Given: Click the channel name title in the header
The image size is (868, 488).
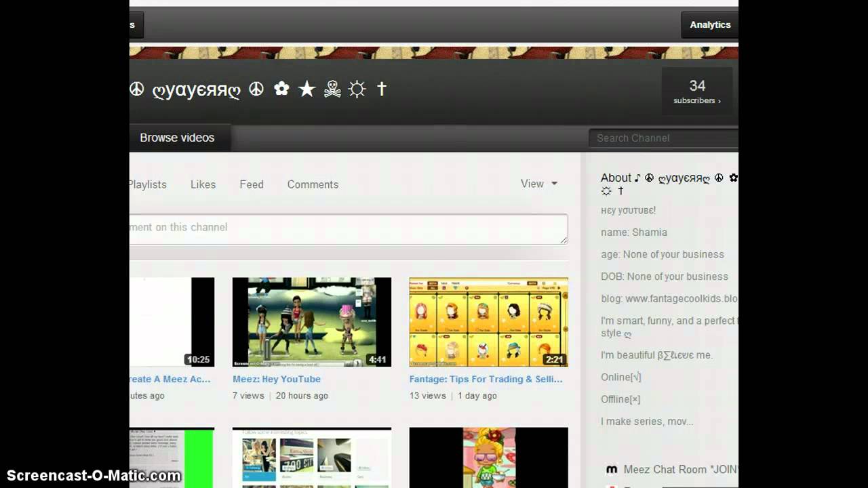Looking at the screenshot, I should coord(258,89).
